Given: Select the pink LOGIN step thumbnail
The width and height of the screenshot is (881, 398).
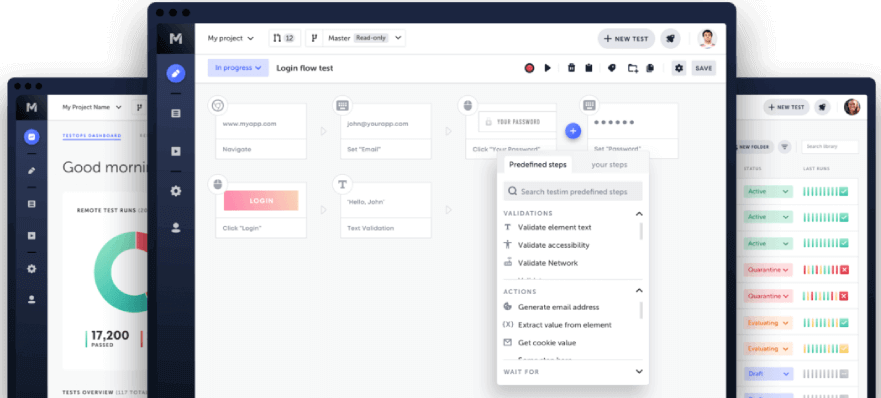Looking at the screenshot, I should pos(261,201).
